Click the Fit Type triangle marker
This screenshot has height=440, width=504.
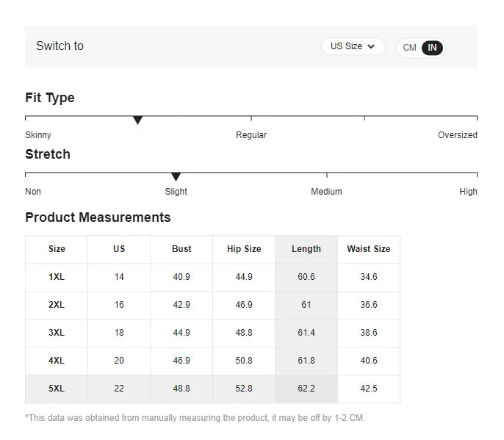point(137,120)
